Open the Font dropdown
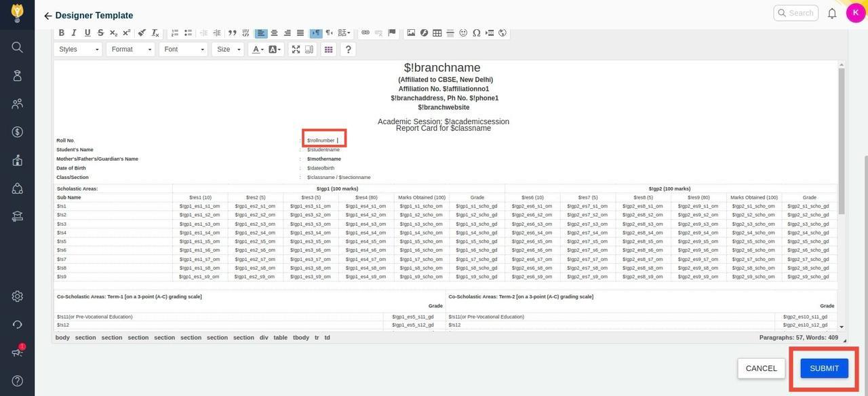This screenshot has width=868, height=396. click(x=183, y=49)
